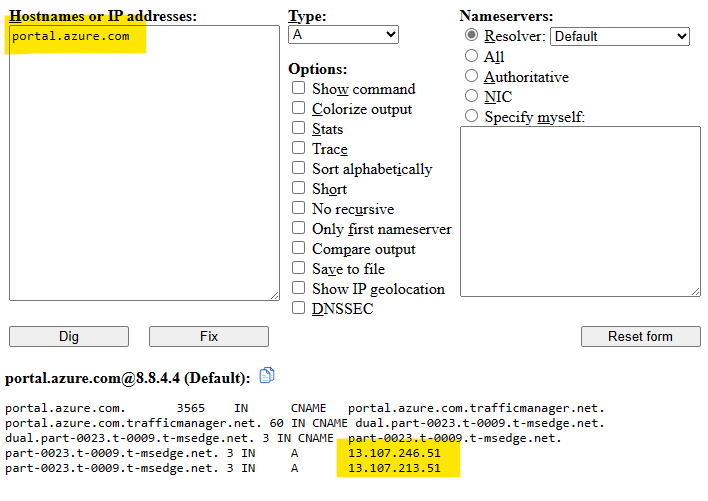The height and width of the screenshot is (501, 708).
Task: Click the Reset form button
Action: tap(640, 337)
